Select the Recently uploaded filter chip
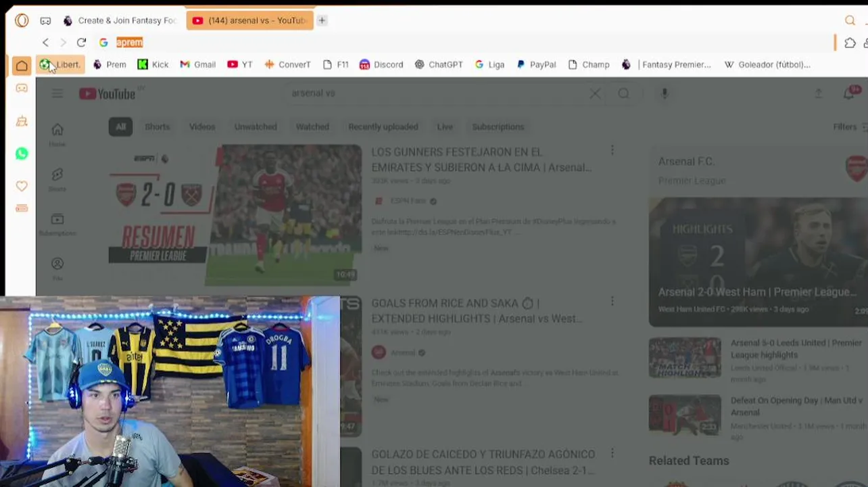This screenshot has height=487, width=868. click(x=383, y=126)
